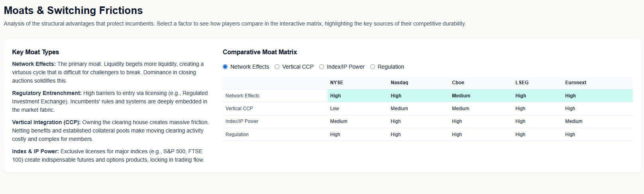Click Nasdaq Index/IP Power value High
The height and width of the screenshot is (194, 644).
396,121
